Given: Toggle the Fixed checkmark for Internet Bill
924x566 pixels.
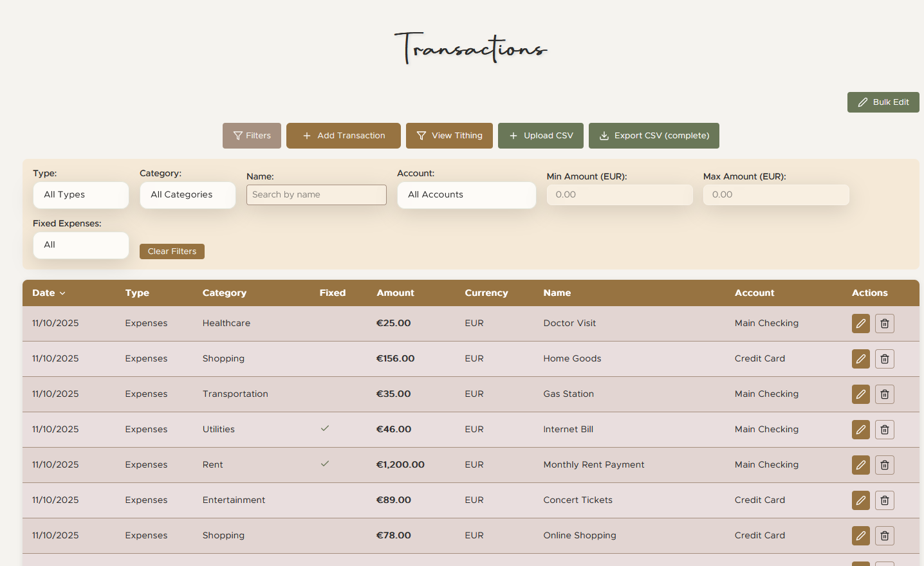Looking at the screenshot, I should [x=325, y=428].
